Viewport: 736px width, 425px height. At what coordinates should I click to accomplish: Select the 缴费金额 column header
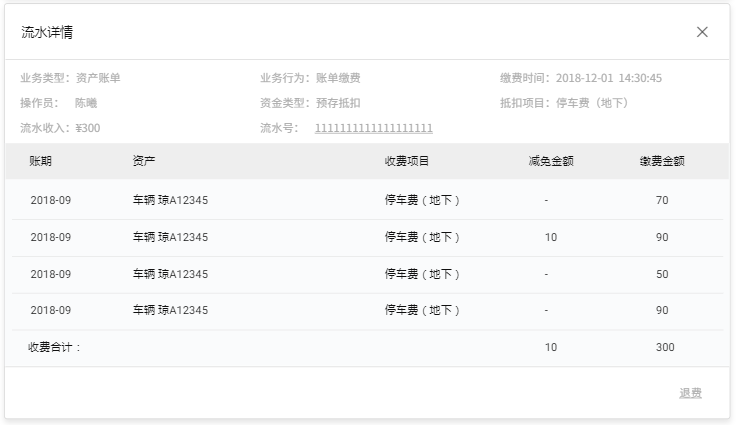pos(662,161)
